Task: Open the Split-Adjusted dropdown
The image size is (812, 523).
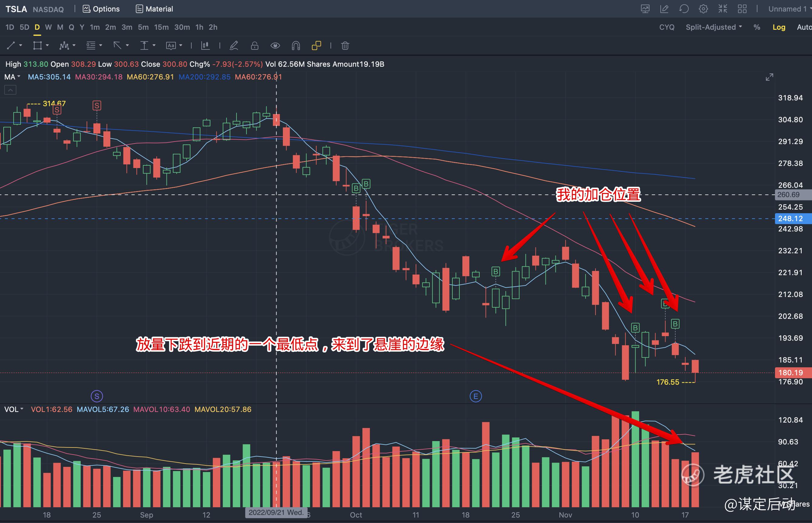Action: click(x=714, y=27)
